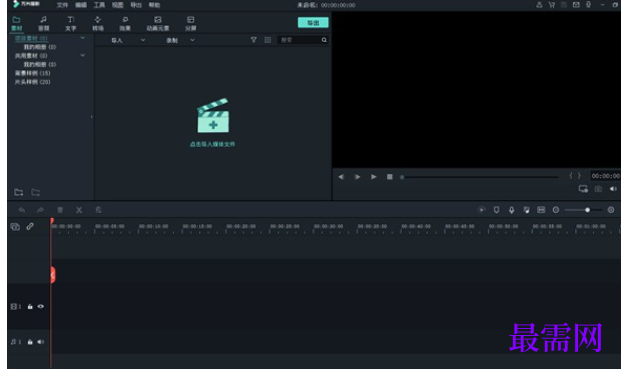Click the add new folder icon
Image resolution: width=621 pixels, height=369 pixels.
pyautogui.click(x=19, y=192)
